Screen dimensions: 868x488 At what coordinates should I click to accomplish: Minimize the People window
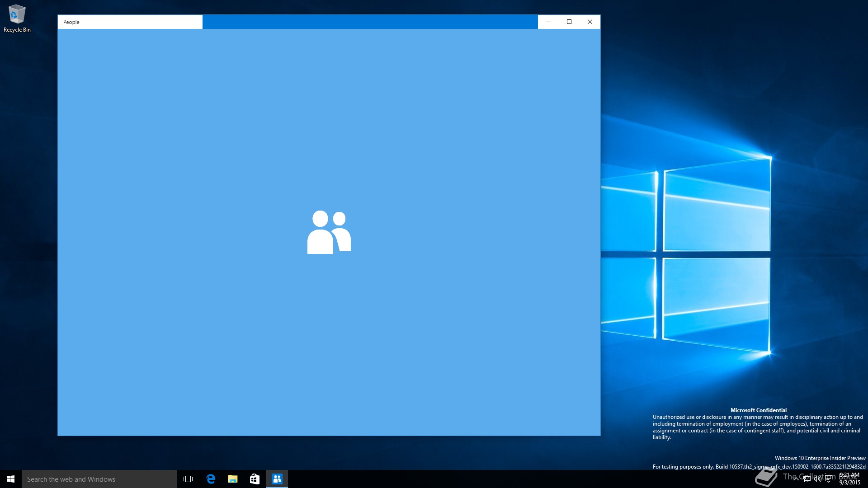548,22
